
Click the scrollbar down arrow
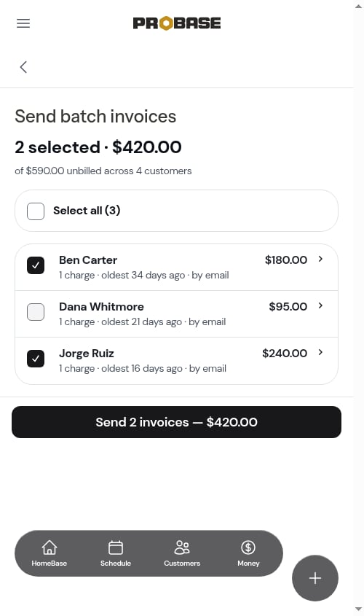point(358,609)
